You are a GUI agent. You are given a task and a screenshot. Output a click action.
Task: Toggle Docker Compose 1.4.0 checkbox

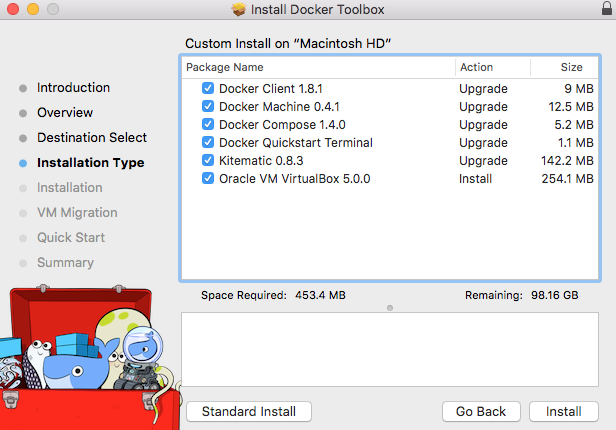pos(208,124)
